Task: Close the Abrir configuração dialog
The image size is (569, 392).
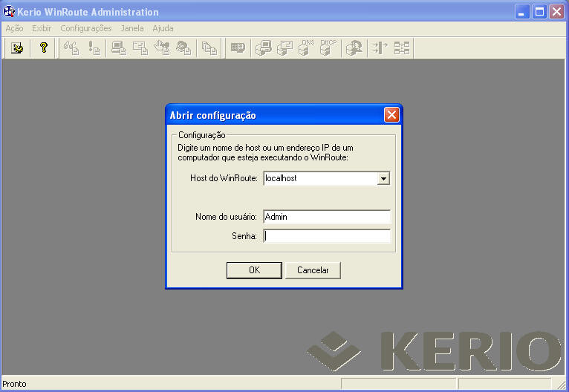Action: point(391,115)
